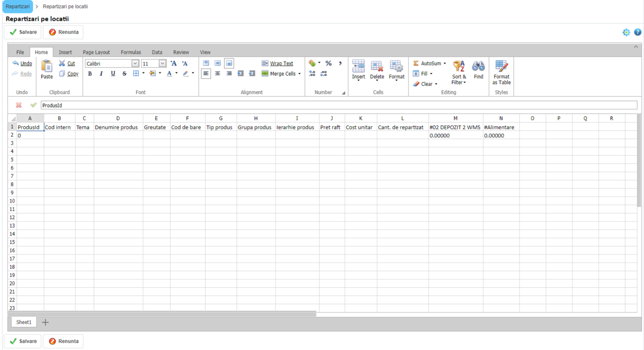Click the green checkmark to confirm formula
The height and width of the screenshot is (350, 644).
34,105
